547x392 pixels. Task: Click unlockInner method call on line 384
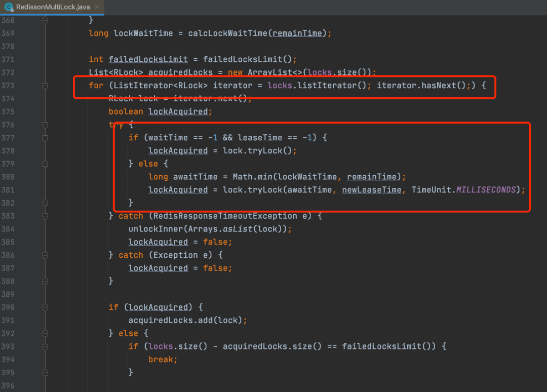(155, 229)
